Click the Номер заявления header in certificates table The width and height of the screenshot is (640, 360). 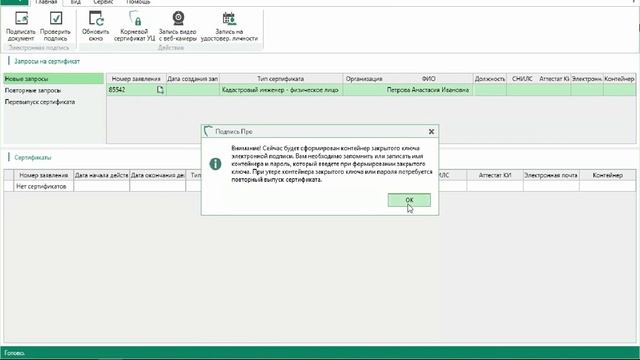[44, 175]
